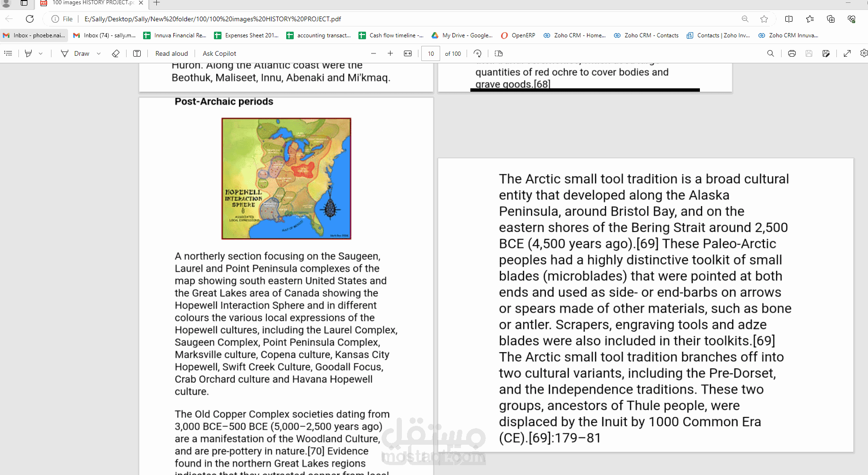Zoom out the PDF with minus
The image size is (868, 475).
[374, 53]
